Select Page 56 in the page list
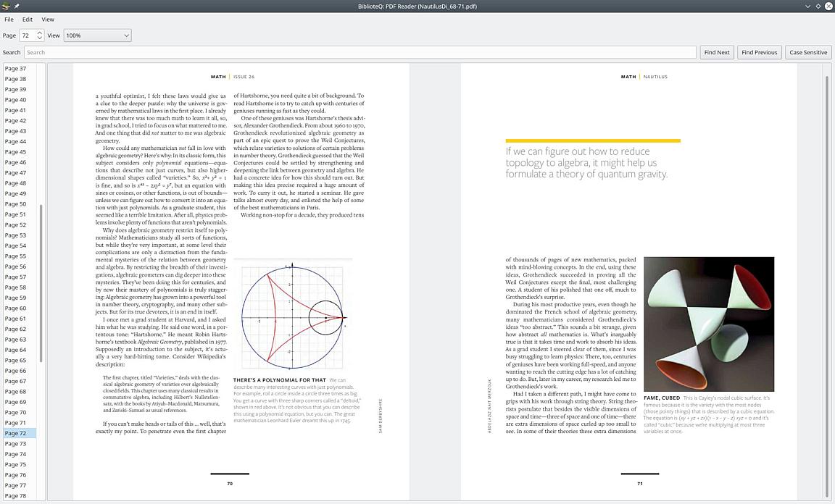835x504 pixels. point(20,266)
